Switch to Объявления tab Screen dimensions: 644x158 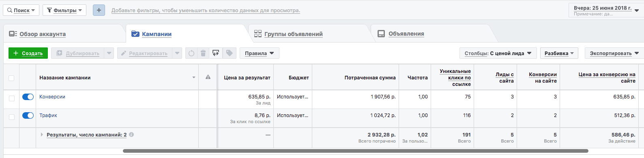406,34
